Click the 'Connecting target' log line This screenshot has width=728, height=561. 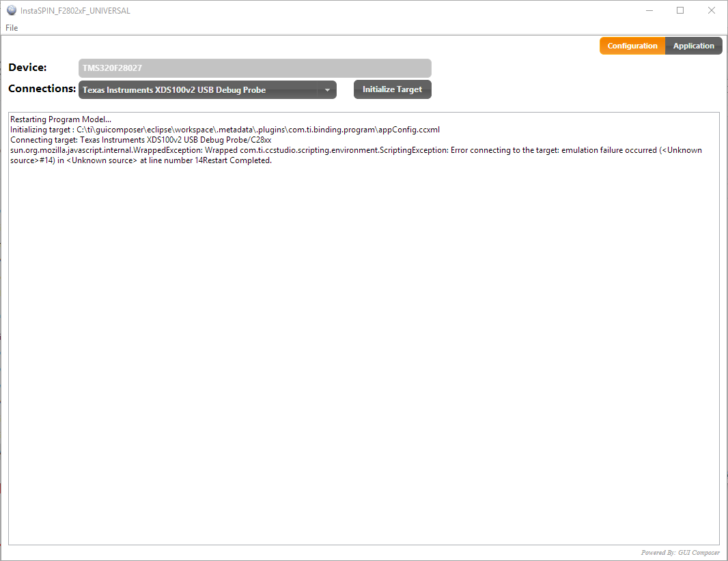pyautogui.click(x=141, y=140)
